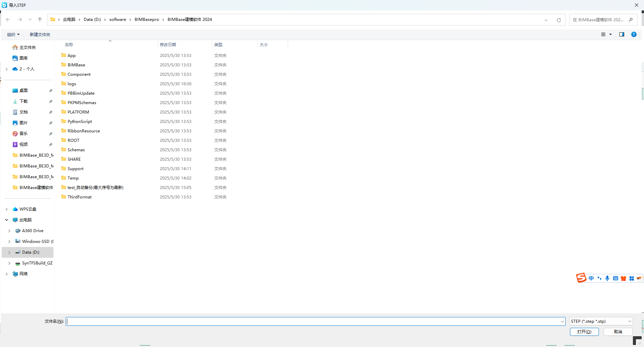Select the PKPMSchemas folder

coord(82,102)
